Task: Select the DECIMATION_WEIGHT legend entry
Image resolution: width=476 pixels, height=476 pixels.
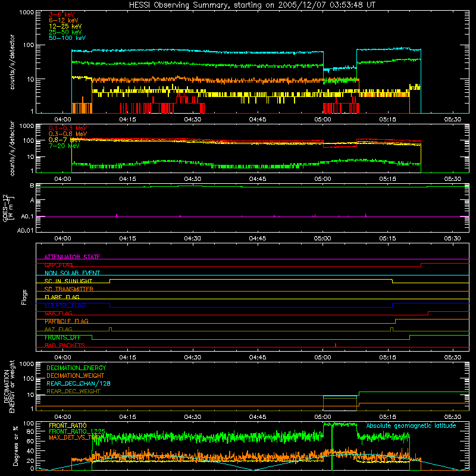Action: pos(76,376)
